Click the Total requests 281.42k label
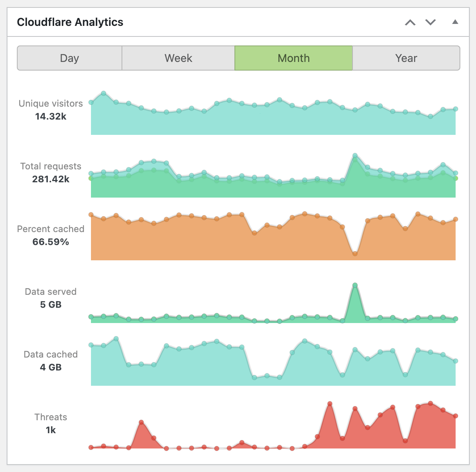This screenshot has height=472, width=476. 51,172
